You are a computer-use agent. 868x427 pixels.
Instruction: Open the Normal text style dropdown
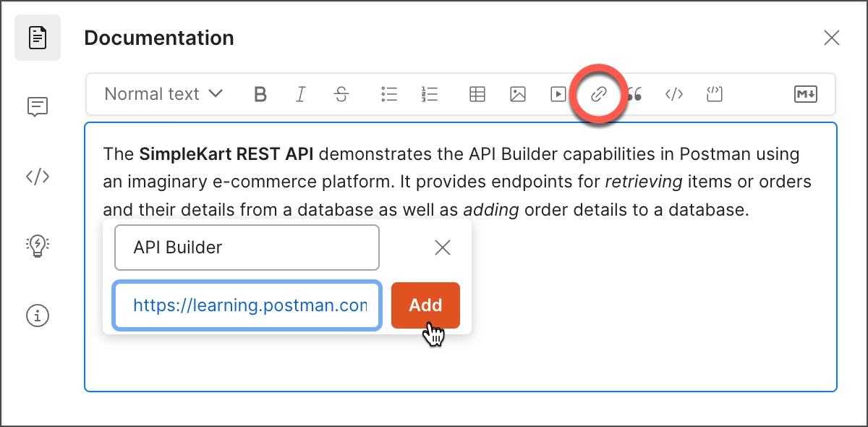pos(163,94)
